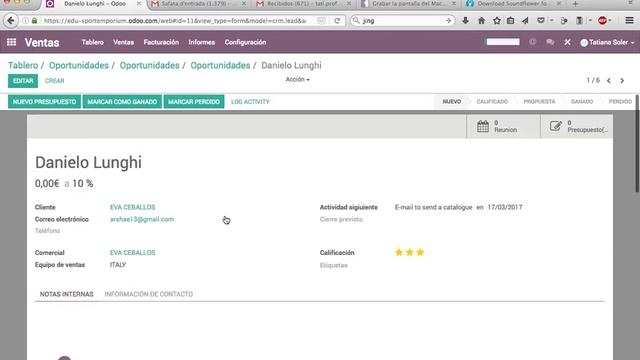
Task: Go to next record with right chevron
Action: pos(622,80)
